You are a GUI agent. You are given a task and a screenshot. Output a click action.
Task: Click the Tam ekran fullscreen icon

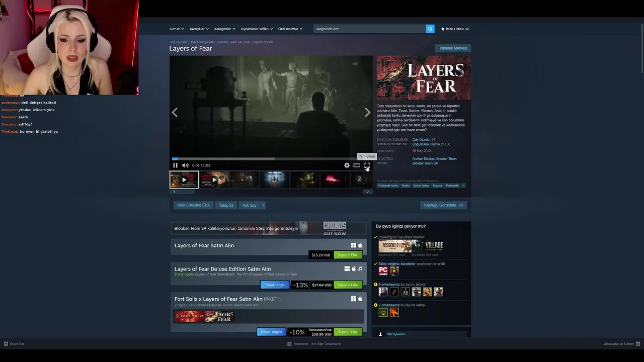pos(367,165)
